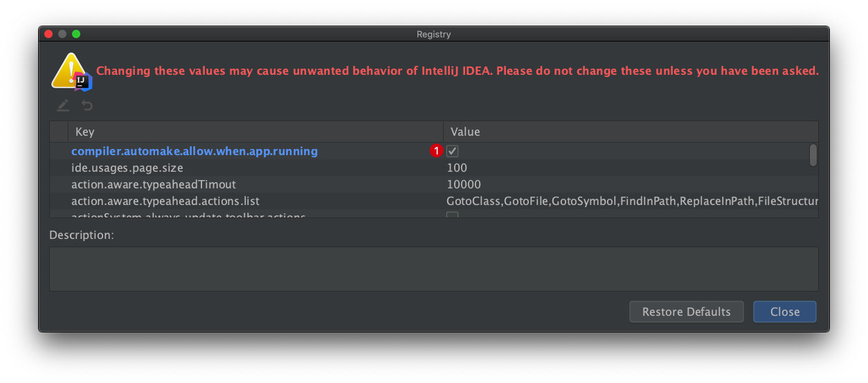This screenshot has height=383, width=868.
Task: Click the value 100 cell
Action: click(457, 168)
